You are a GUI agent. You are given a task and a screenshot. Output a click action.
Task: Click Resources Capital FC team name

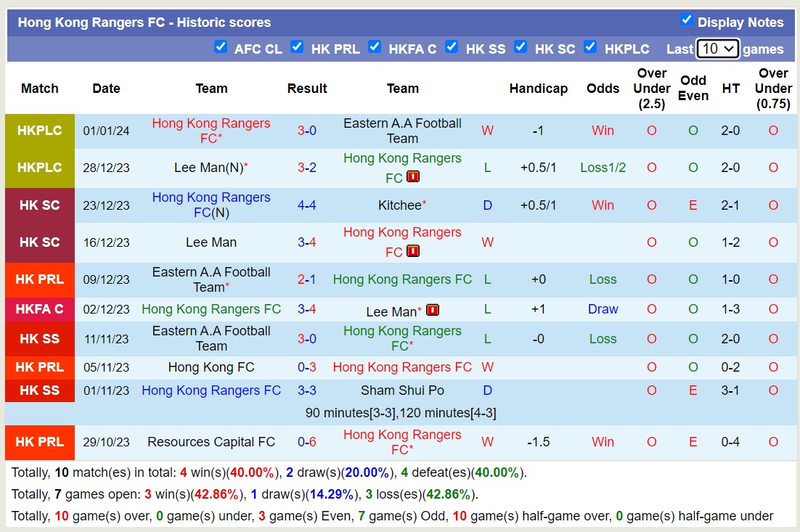click(211, 442)
